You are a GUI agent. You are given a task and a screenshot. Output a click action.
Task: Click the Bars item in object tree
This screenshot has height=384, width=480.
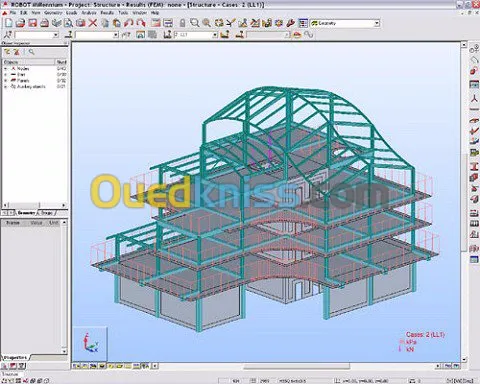[21, 75]
